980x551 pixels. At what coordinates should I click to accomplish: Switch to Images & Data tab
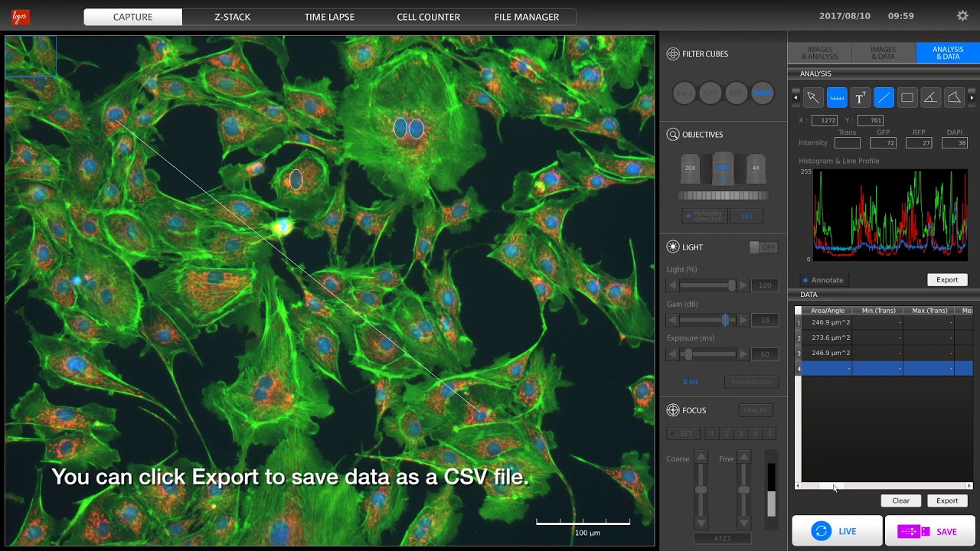click(x=884, y=53)
